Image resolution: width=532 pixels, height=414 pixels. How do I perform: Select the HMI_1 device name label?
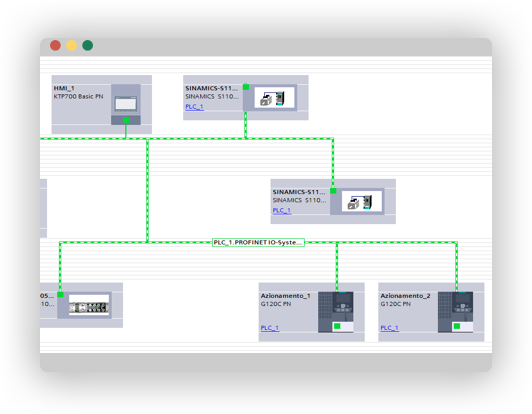[64, 88]
